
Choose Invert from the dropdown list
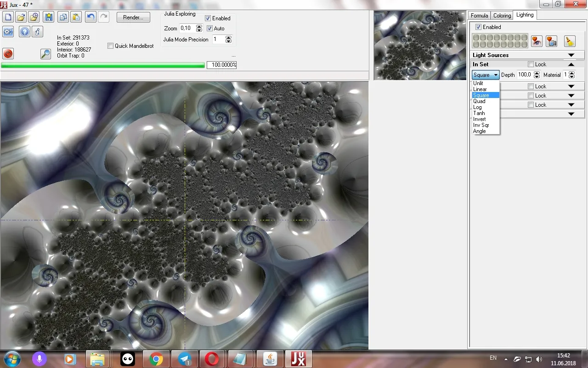(x=486, y=119)
